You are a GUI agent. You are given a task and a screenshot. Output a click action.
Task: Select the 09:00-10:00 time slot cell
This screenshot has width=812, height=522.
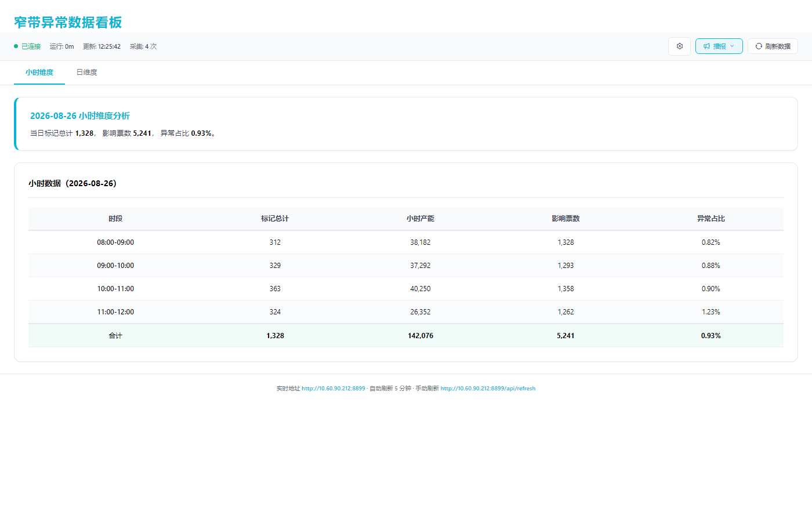coord(115,266)
